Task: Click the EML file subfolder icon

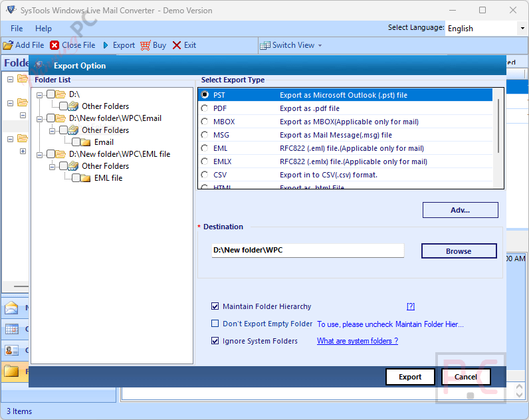Action: [x=86, y=178]
